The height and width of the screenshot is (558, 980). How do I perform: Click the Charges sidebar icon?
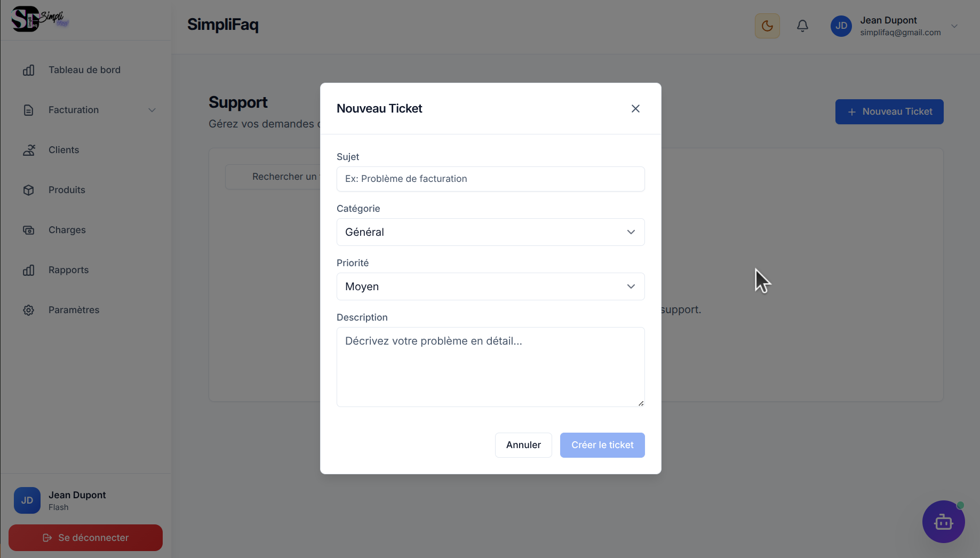point(28,230)
